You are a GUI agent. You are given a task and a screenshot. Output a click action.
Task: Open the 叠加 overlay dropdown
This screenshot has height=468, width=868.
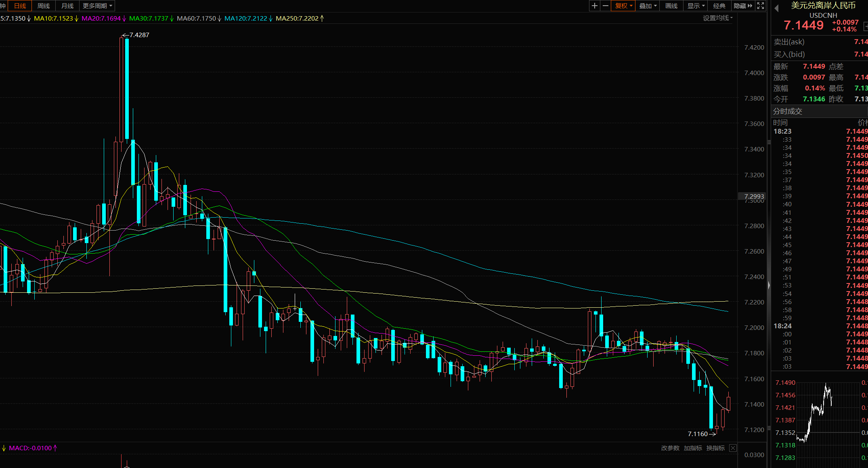tap(648, 6)
